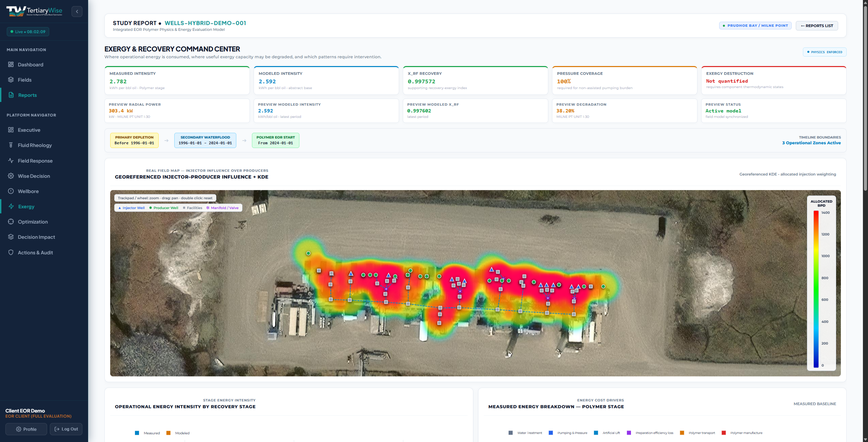Open WELLS-HYBRID-DEMO-001 report title
868x442 pixels.
pos(205,23)
